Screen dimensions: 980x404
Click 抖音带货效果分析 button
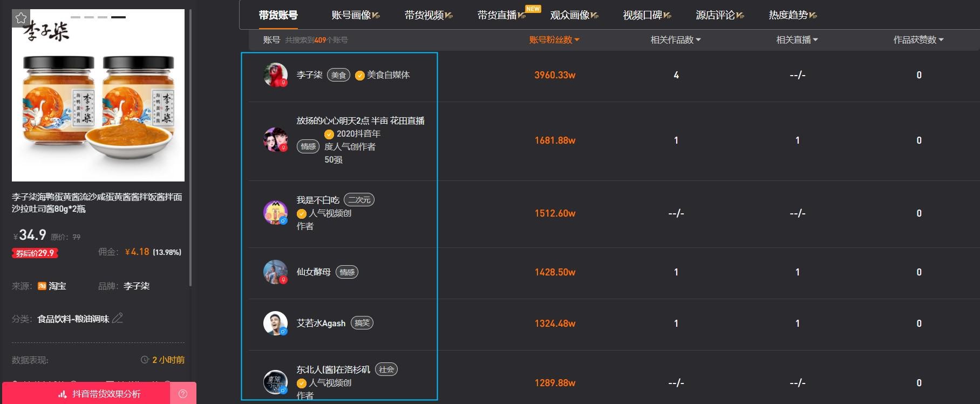100,394
